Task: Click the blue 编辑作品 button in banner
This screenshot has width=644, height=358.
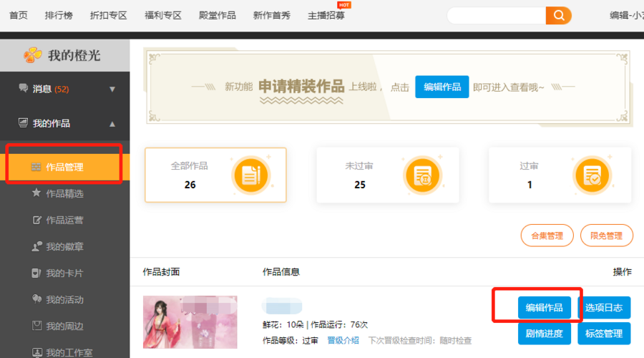Action: pyautogui.click(x=441, y=87)
